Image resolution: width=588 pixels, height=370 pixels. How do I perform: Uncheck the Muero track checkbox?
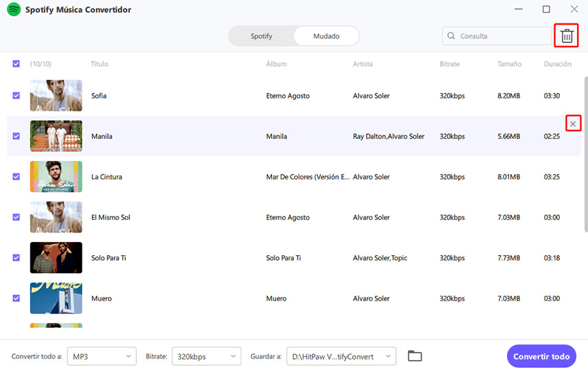pyautogui.click(x=16, y=298)
